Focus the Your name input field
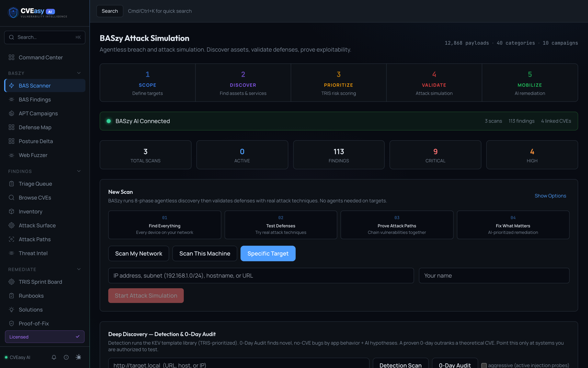 [x=494, y=276]
